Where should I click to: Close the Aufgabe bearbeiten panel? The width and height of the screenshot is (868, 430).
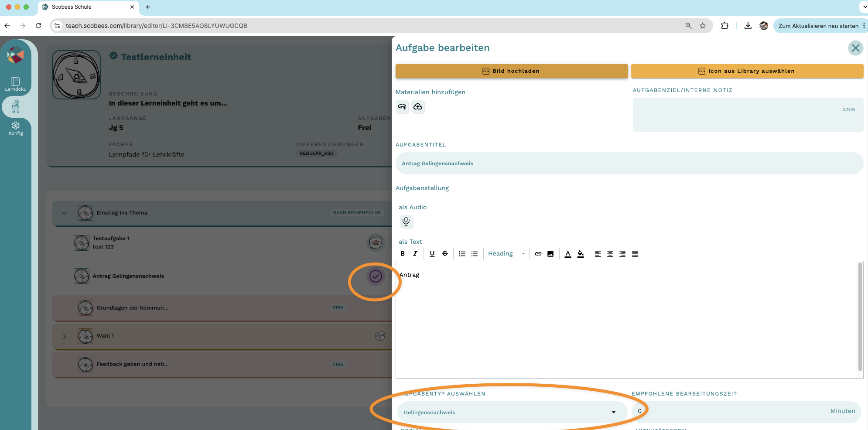856,48
